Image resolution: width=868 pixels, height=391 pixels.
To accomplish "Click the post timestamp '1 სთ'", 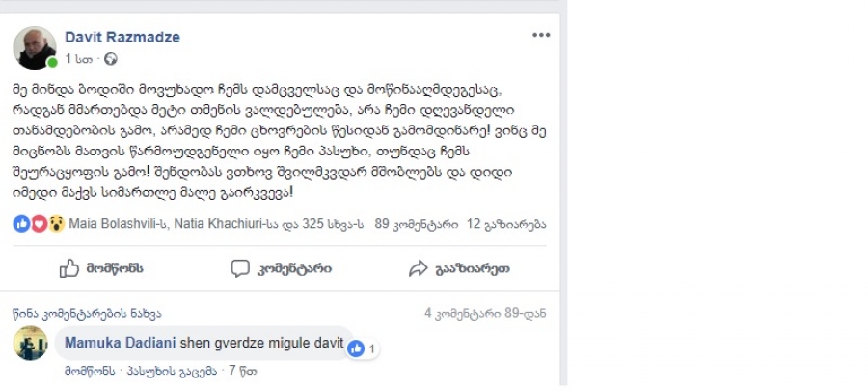I will coord(77,59).
